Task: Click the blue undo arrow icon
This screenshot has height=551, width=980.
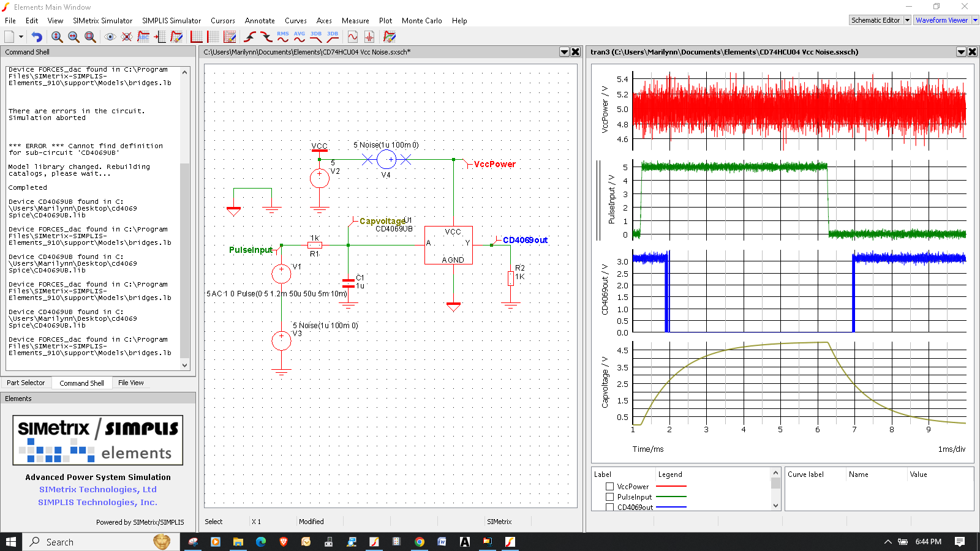Action: click(x=37, y=37)
